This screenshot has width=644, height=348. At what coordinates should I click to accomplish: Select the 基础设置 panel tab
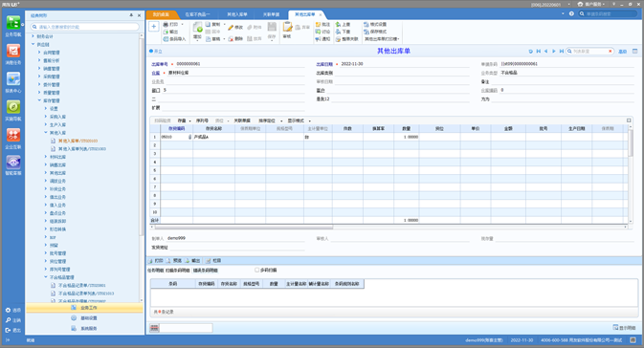[84, 318]
